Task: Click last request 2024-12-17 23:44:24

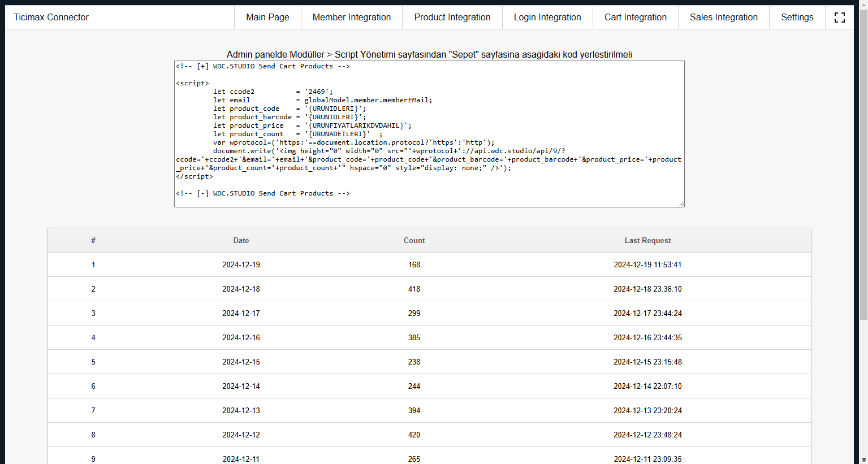Action: click(648, 313)
